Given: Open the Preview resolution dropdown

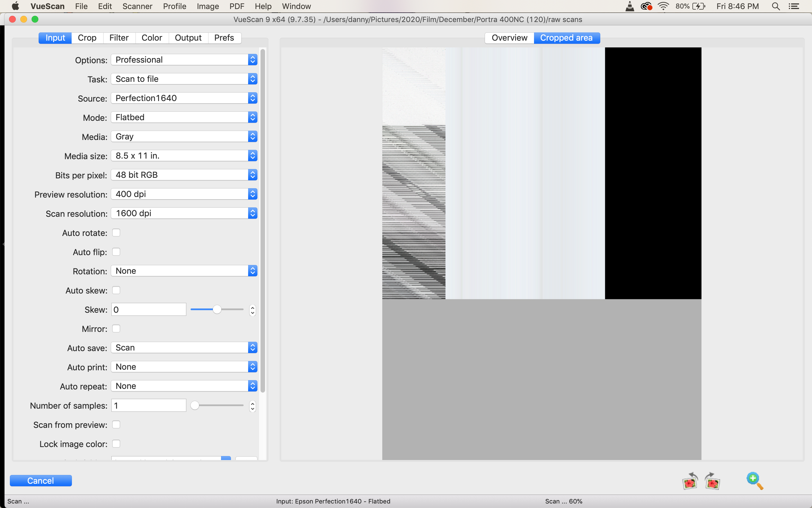Looking at the screenshot, I should point(184,194).
